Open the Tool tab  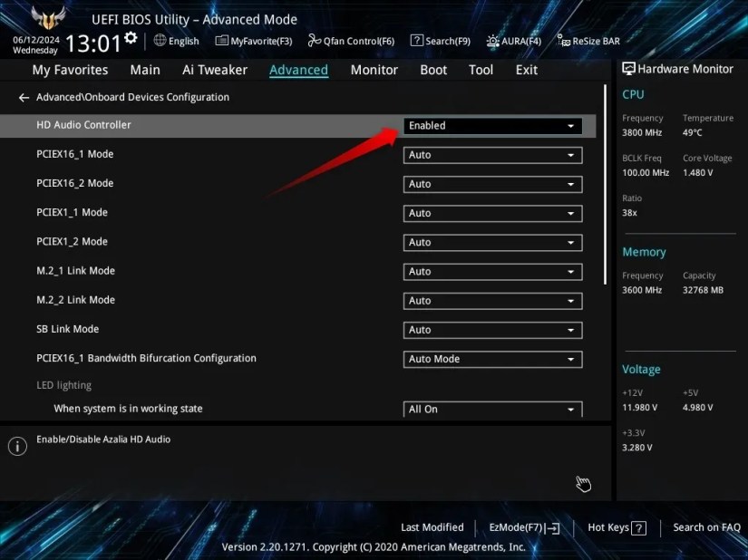(481, 70)
